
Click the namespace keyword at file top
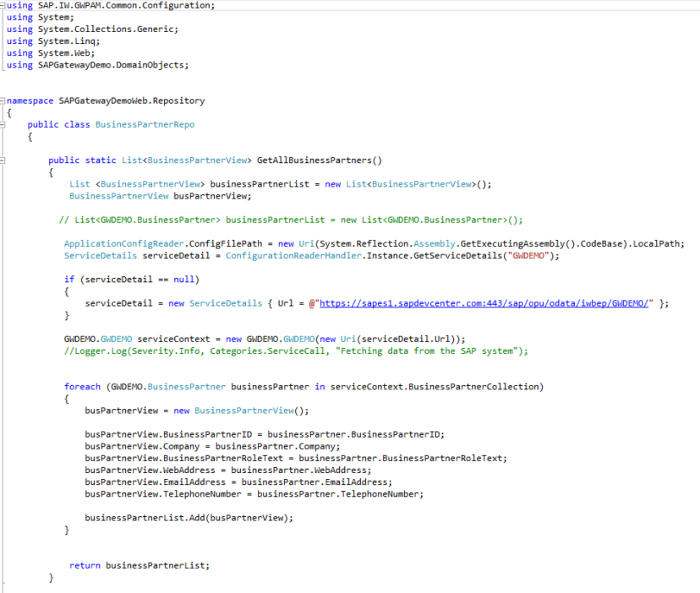point(28,100)
